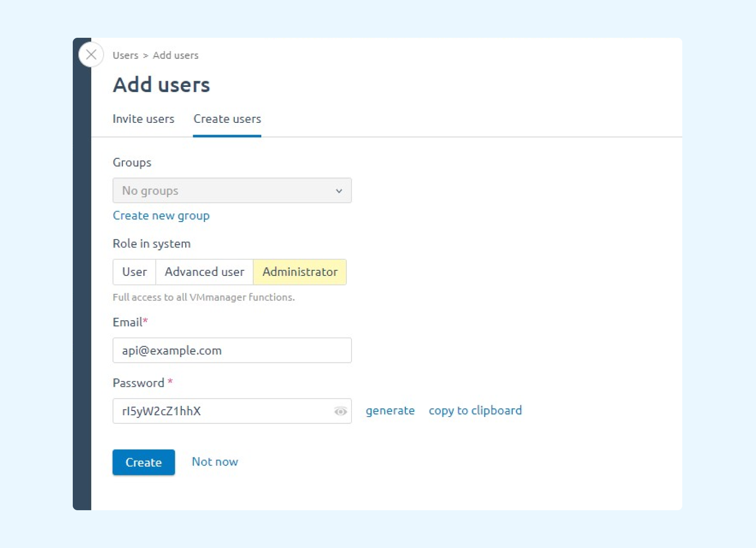Click the Create button
The image size is (756, 548).
(x=144, y=462)
